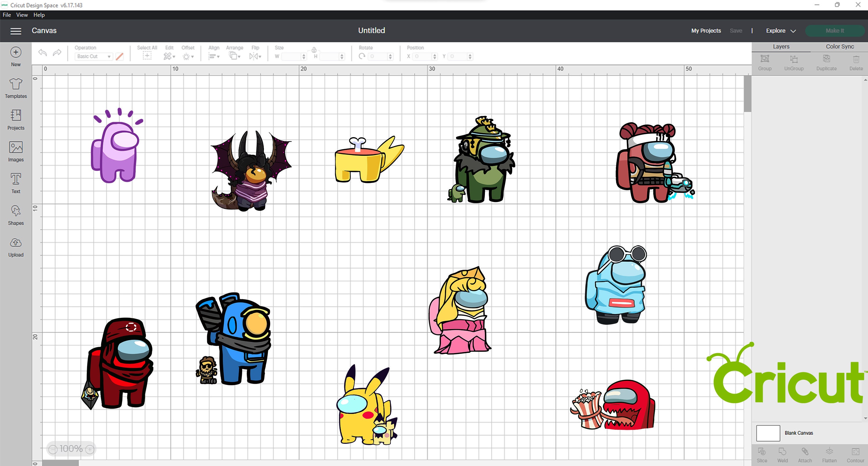The width and height of the screenshot is (868, 466).
Task: Click the canvas horizontal scrollbar
Action: [x=60, y=463]
